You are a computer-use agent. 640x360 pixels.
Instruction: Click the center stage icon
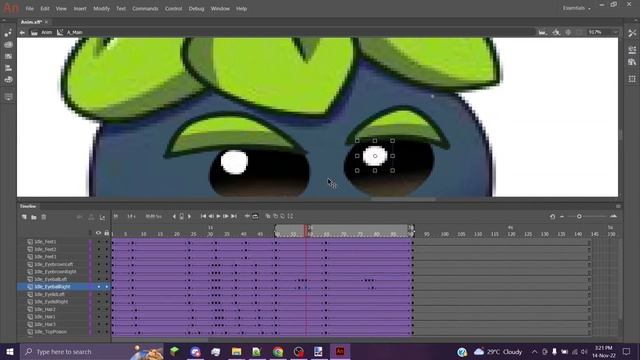(568, 32)
